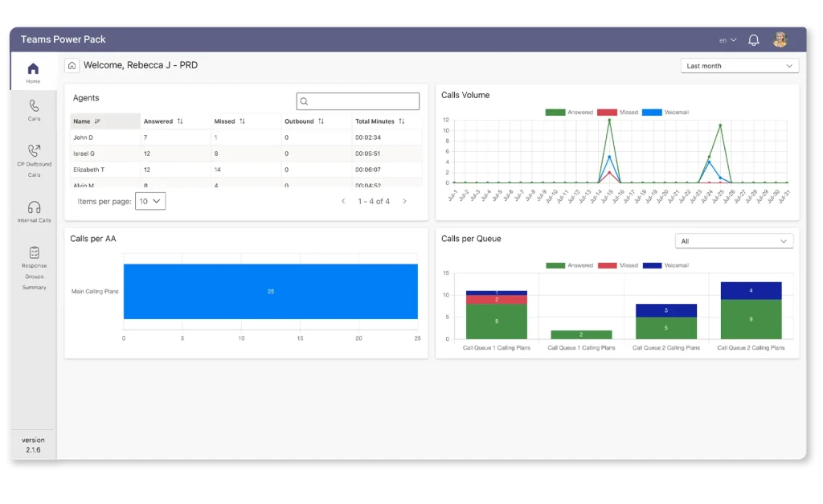Image resolution: width=823 pixels, height=504 pixels.
Task: Click the green bar segment labeled 9
Action: pos(751,319)
